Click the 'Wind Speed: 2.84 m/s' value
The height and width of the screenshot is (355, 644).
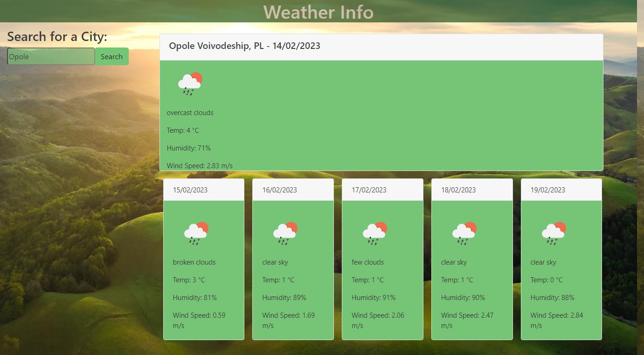coord(557,321)
